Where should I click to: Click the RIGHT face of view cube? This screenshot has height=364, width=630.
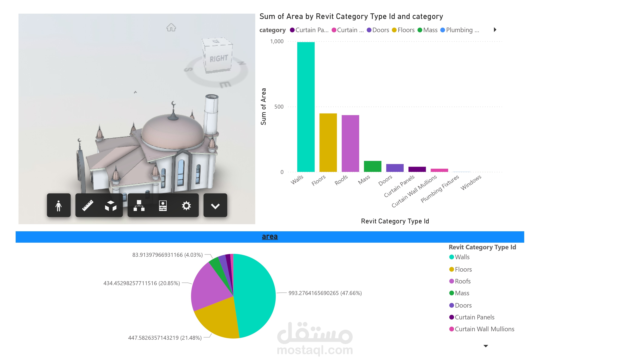(x=219, y=58)
